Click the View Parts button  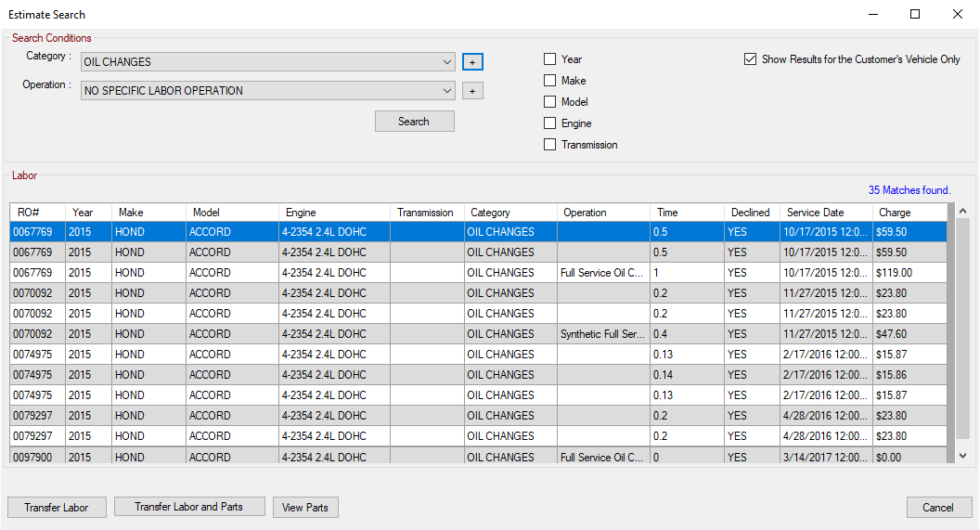305,508
